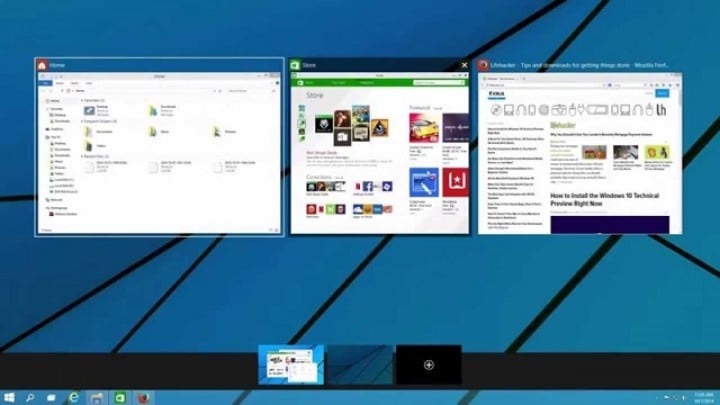Viewport: 720px width, 405px height.
Task: Open the Windows 10 Technical Preview article headline
Action: tap(604, 199)
